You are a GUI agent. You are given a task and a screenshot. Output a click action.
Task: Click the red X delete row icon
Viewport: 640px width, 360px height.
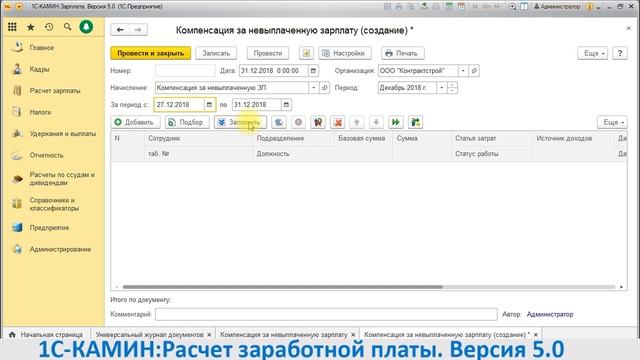[x=338, y=122]
